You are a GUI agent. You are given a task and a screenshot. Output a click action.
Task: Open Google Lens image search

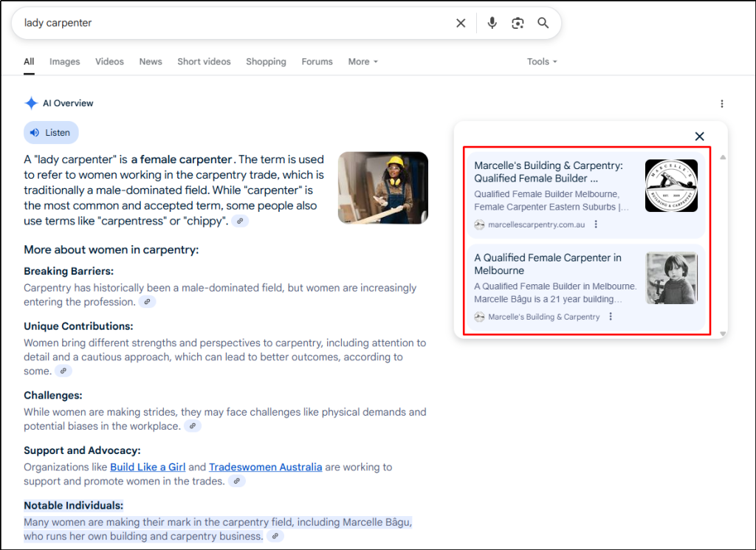click(518, 23)
